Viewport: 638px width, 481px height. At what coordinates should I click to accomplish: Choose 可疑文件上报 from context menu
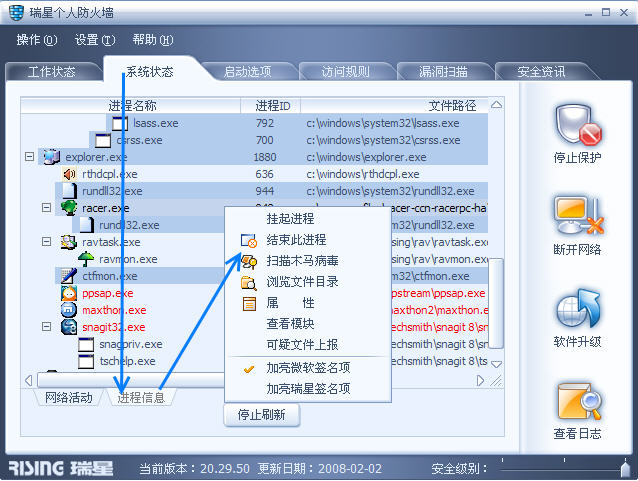(308, 345)
